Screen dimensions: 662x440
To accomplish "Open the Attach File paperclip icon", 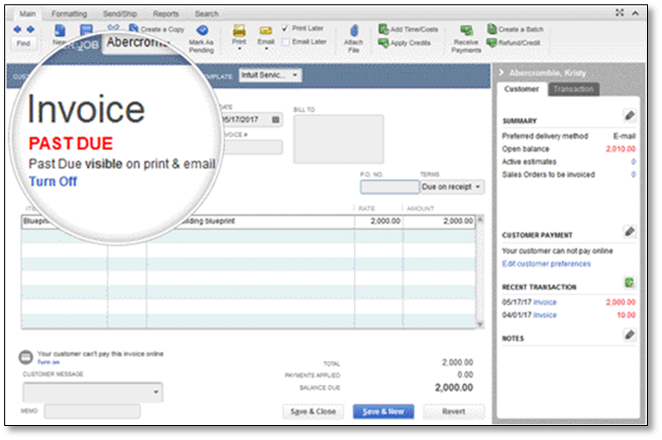I will click(x=354, y=30).
